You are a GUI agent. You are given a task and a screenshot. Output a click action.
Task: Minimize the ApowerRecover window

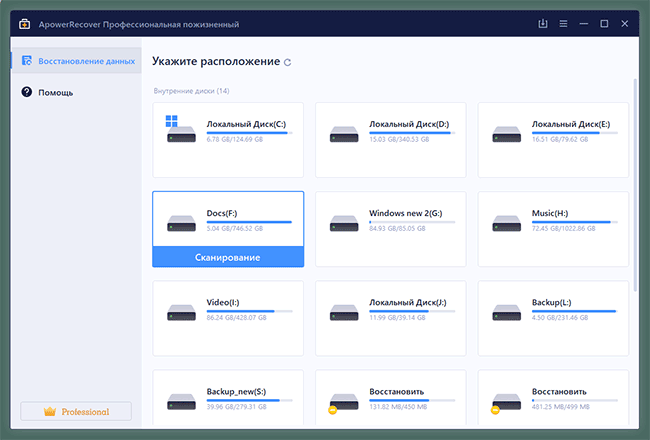584,24
